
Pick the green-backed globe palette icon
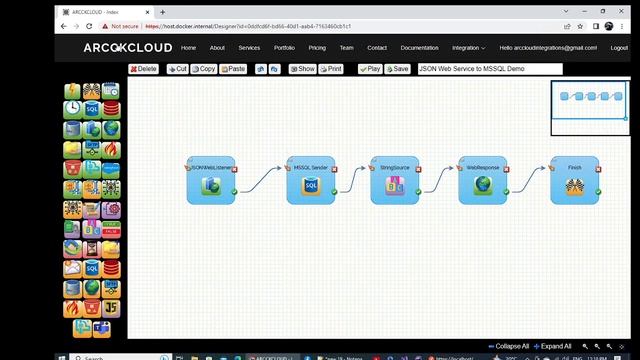[111, 129]
